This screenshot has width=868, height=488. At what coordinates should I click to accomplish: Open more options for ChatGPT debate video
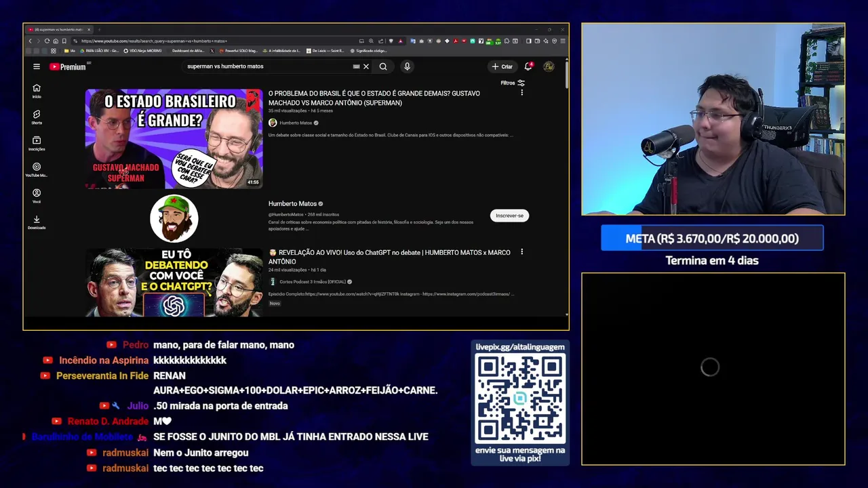(x=521, y=252)
